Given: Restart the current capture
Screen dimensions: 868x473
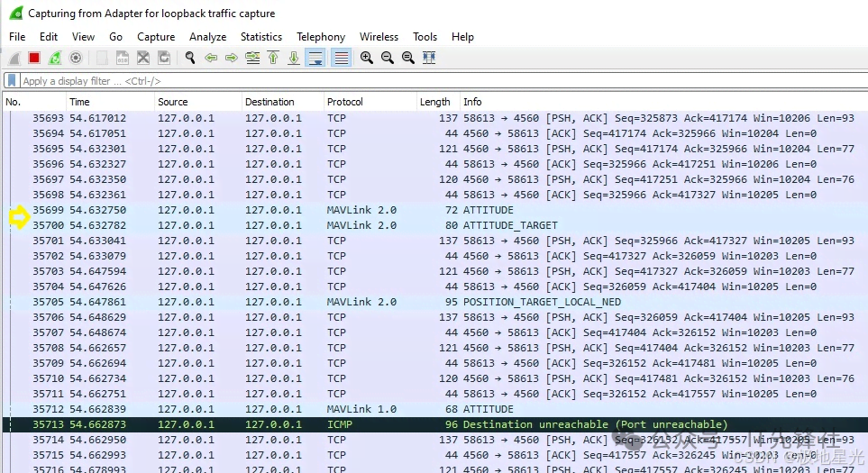Looking at the screenshot, I should pyautogui.click(x=55, y=58).
